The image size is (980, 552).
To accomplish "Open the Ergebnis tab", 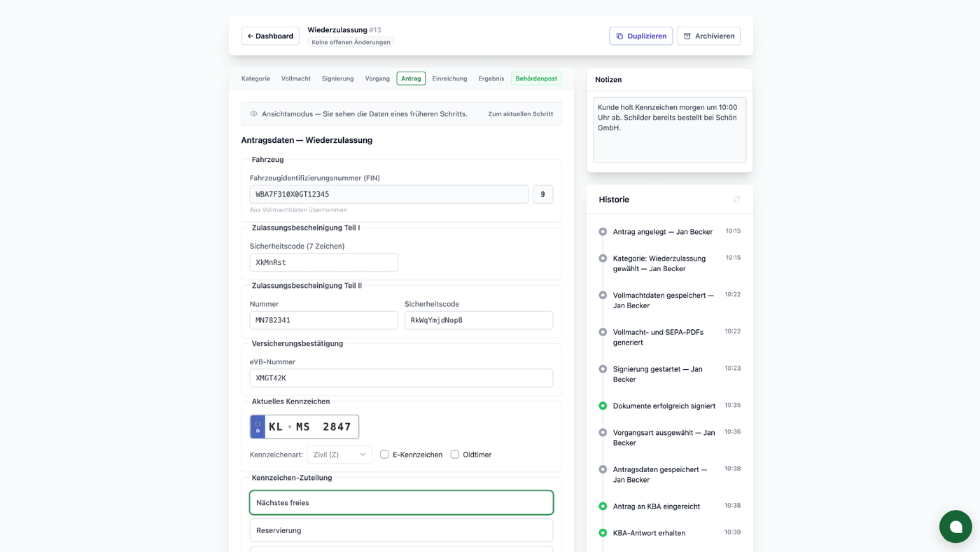I will coord(491,78).
